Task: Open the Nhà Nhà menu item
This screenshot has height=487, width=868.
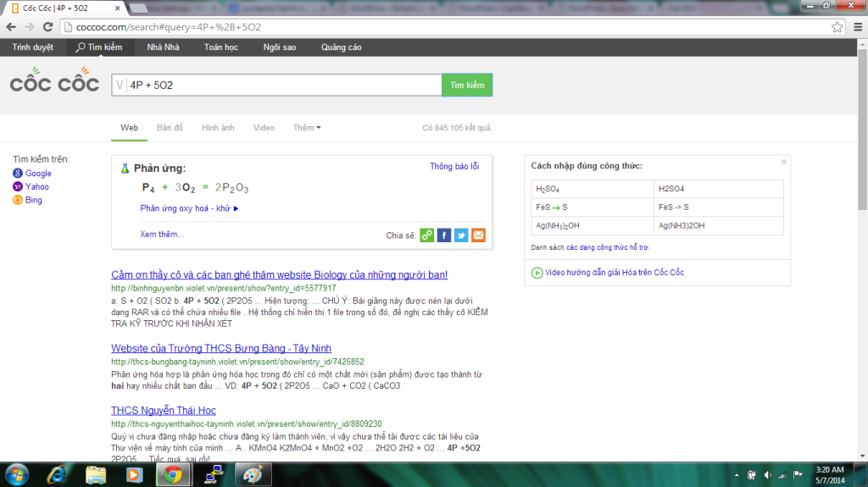Action: point(164,47)
